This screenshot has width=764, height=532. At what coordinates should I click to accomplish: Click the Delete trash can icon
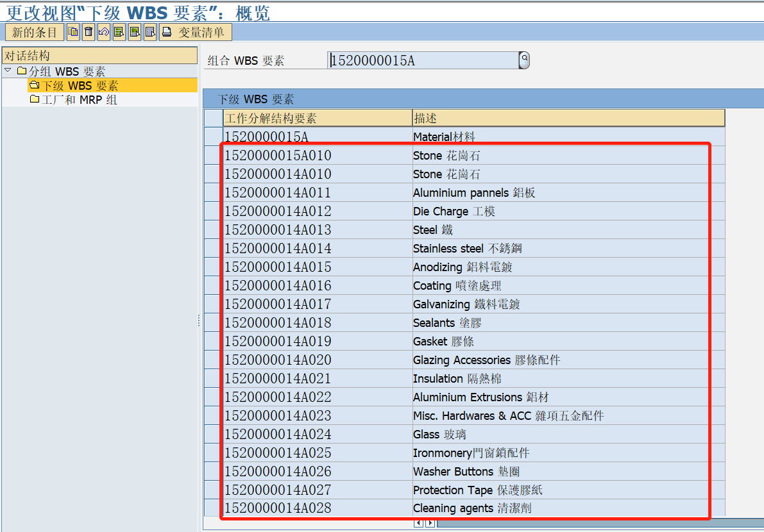click(x=89, y=33)
